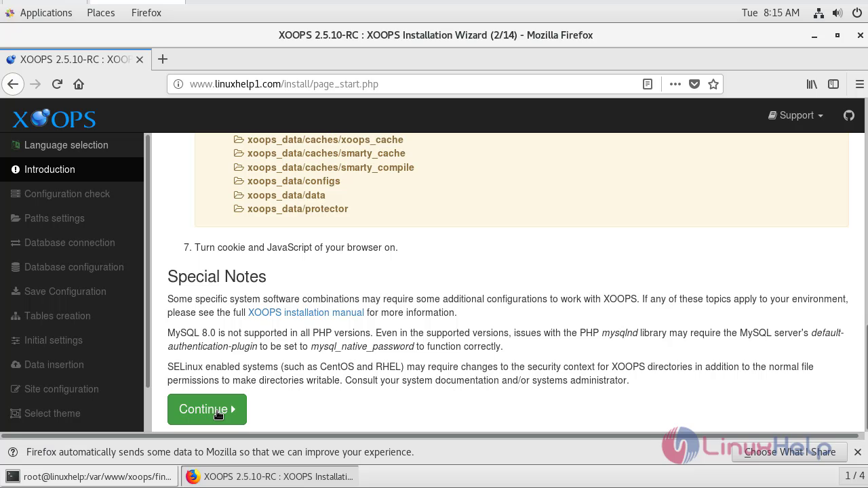Click the horizontal scrollbar at page bottom
The height and width of the screenshot is (488, 868).
tap(431, 435)
